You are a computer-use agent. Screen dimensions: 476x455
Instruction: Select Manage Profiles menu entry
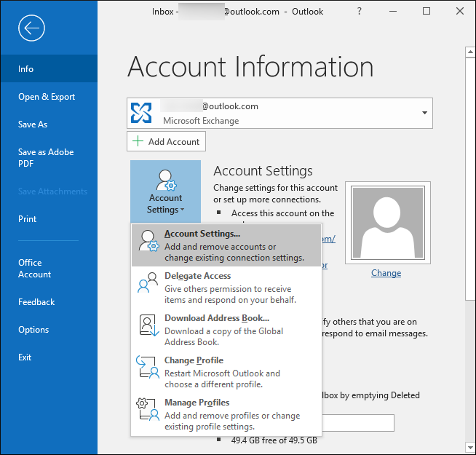(226, 414)
